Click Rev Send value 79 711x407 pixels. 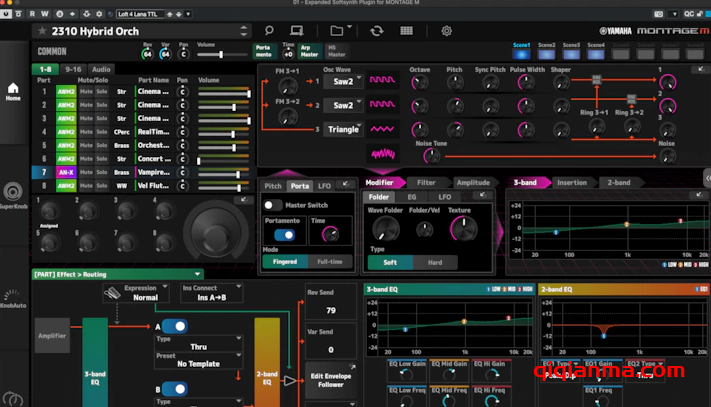click(331, 310)
